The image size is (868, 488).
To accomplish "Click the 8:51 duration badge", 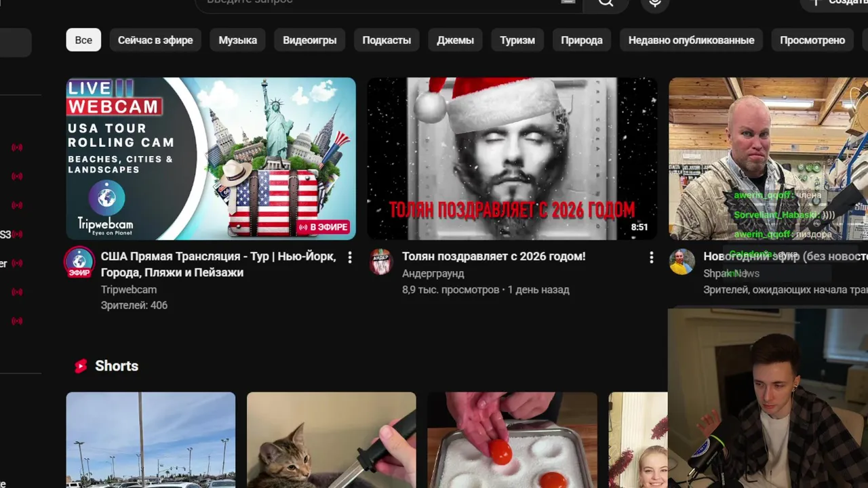I will coord(639,227).
